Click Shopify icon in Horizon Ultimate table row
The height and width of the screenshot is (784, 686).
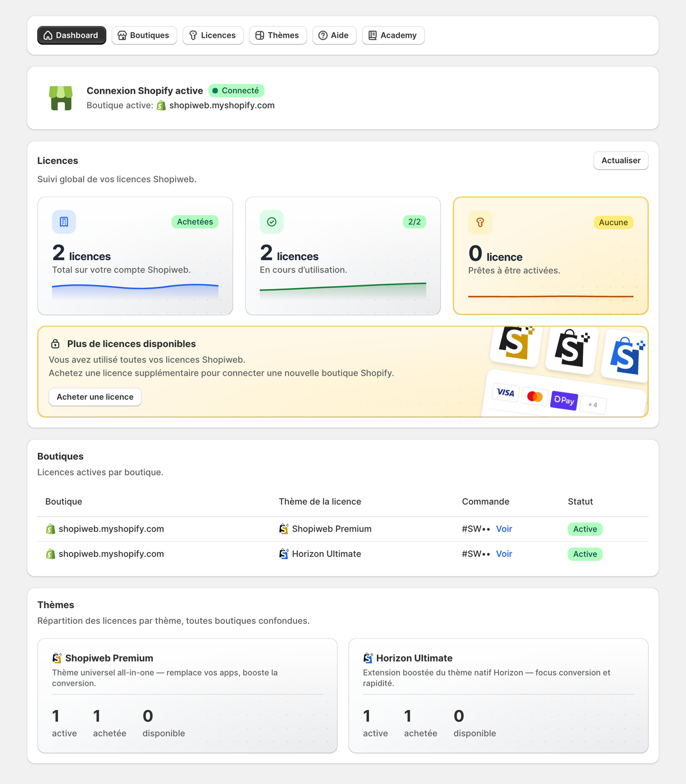(x=50, y=554)
